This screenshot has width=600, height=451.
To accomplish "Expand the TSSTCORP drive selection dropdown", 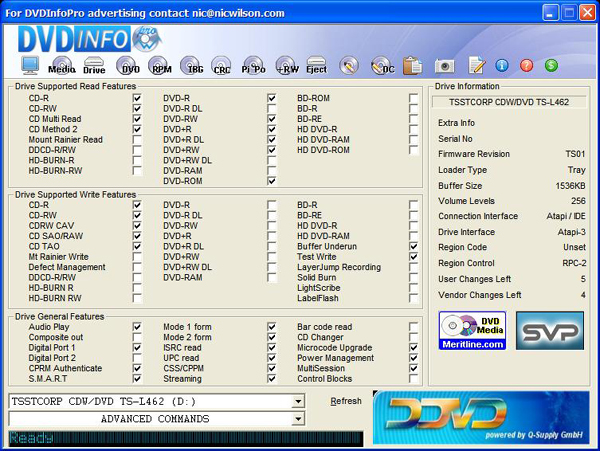I will click(x=298, y=402).
